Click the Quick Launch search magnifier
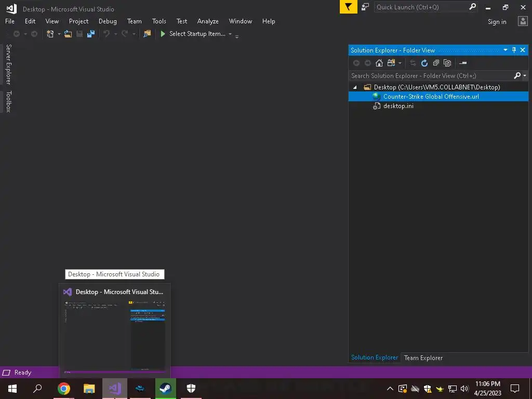The height and width of the screenshot is (399, 532). pyautogui.click(x=472, y=7)
